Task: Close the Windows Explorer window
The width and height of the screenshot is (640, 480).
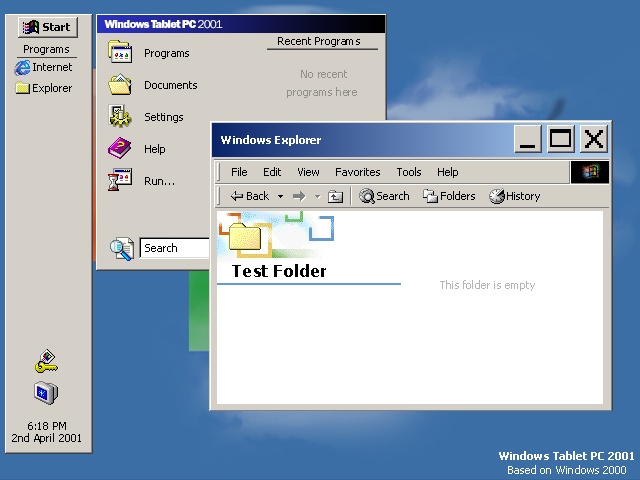Action: tap(593, 139)
